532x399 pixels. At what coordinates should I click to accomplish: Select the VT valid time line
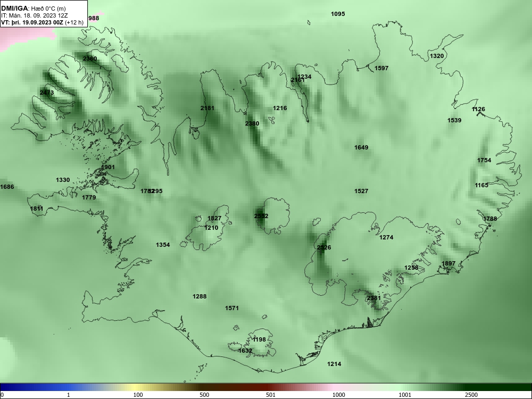pyautogui.click(x=42, y=22)
